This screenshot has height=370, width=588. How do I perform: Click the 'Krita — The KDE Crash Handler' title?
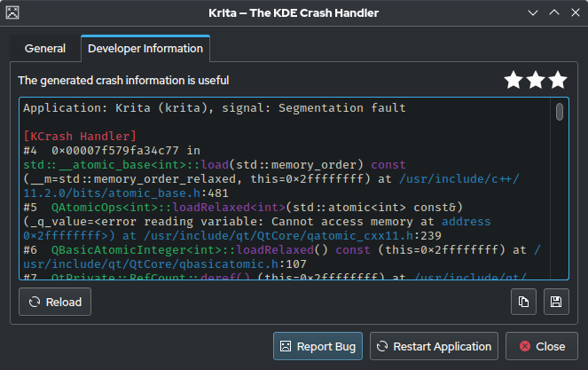[x=294, y=13]
